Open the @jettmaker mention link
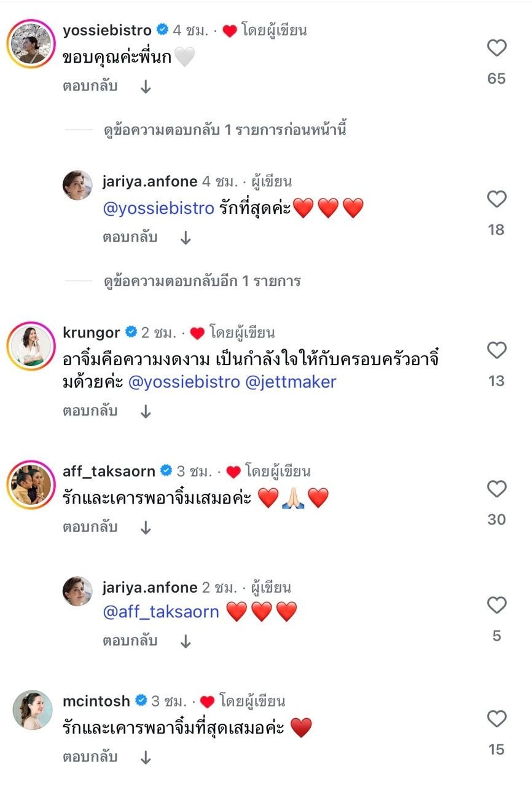The height and width of the screenshot is (787, 532). click(291, 382)
